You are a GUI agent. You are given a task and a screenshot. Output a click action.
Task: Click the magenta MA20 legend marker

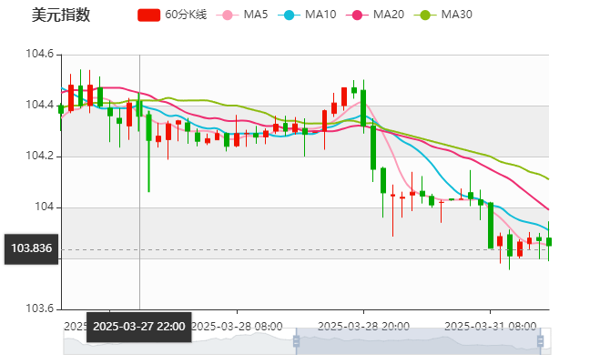coord(360,15)
